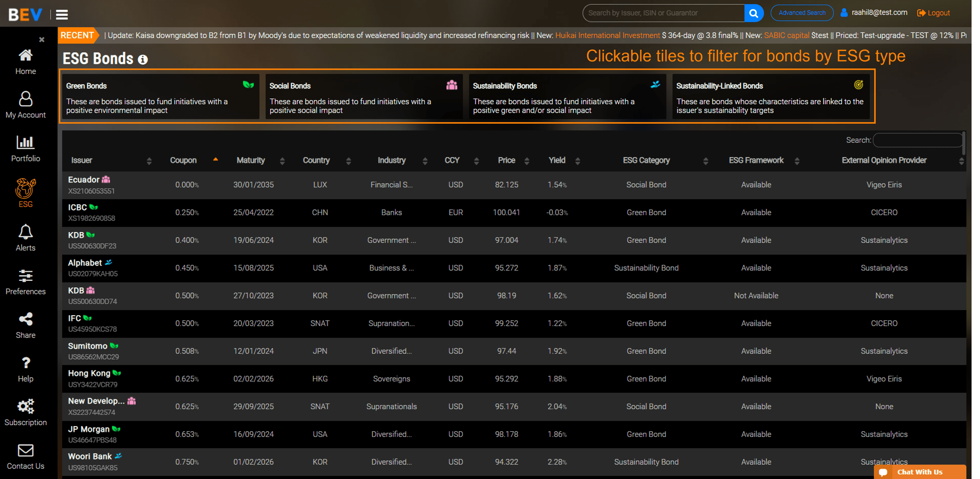Screen dimensions: 980x479
Task: Open the Sumitomo bond row
Action: pyautogui.click(x=514, y=351)
